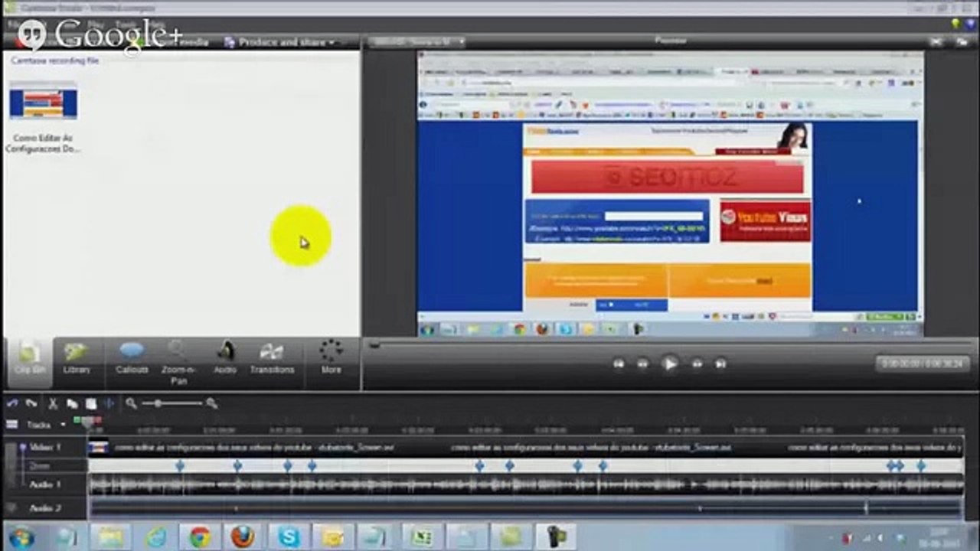Select the Audio 1 track label
980x551 pixels.
(x=45, y=484)
